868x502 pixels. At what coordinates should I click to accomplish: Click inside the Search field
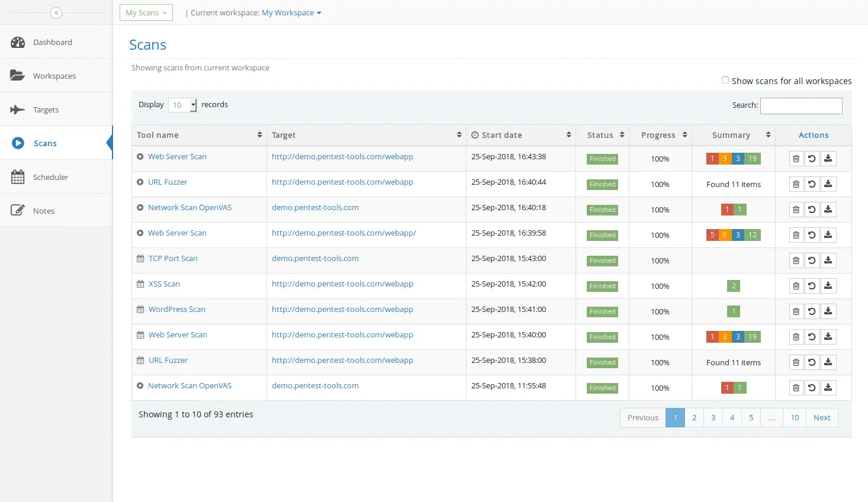(x=801, y=105)
